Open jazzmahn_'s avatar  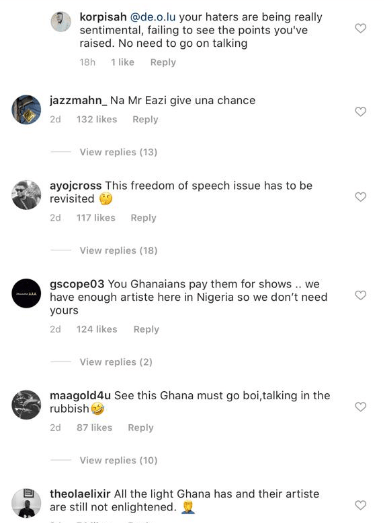point(26,109)
